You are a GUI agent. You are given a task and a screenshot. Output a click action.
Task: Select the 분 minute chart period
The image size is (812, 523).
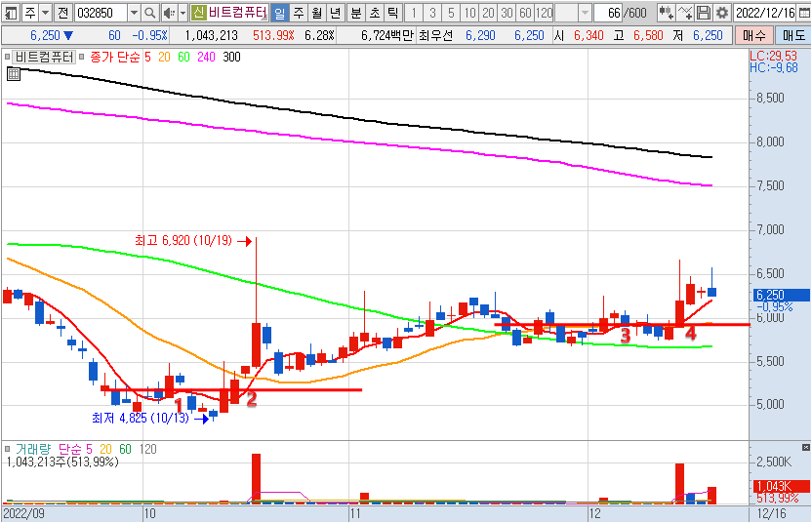pyautogui.click(x=356, y=13)
